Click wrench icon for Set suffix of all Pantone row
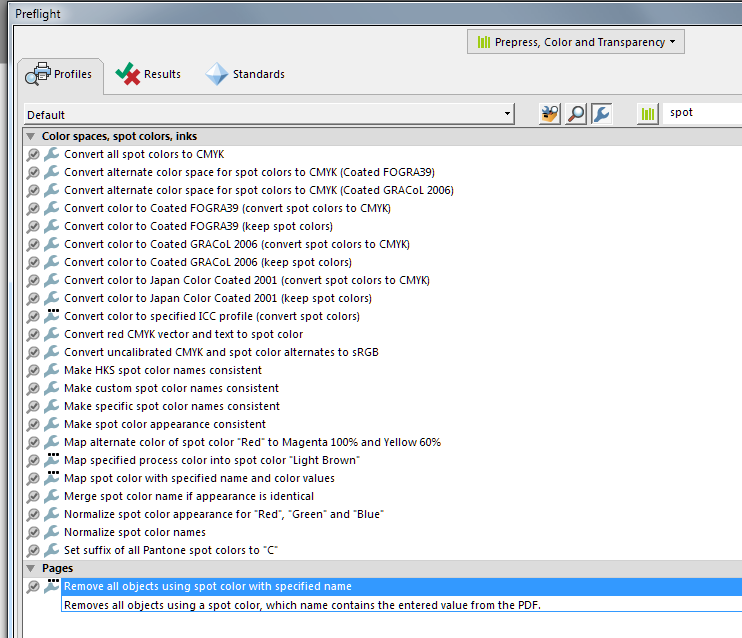This screenshot has height=638, width=742. tap(51, 550)
